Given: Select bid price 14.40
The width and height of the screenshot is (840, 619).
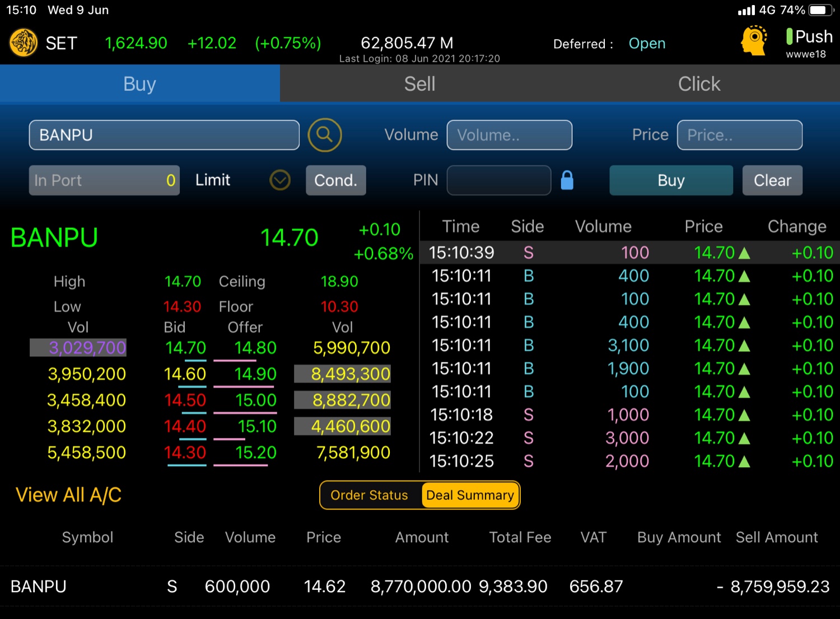Looking at the screenshot, I should (185, 427).
